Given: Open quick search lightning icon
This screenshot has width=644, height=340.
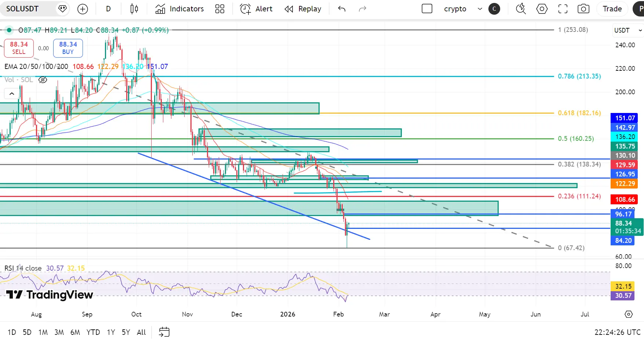Looking at the screenshot, I should 521,9.
